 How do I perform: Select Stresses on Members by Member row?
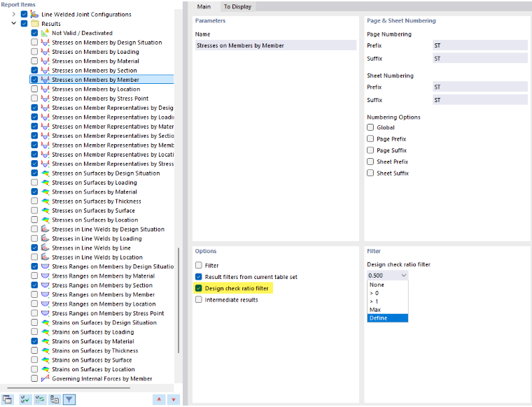pos(101,80)
